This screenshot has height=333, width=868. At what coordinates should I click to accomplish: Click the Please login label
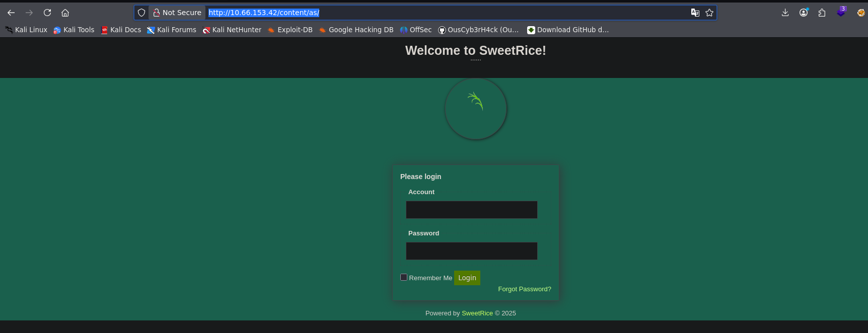coord(420,177)
